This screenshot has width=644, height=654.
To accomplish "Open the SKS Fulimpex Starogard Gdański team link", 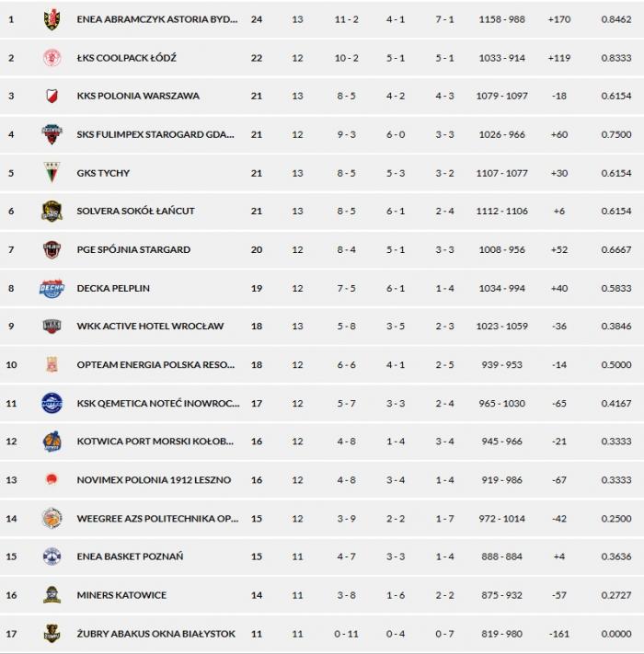I will pos(155,135).
